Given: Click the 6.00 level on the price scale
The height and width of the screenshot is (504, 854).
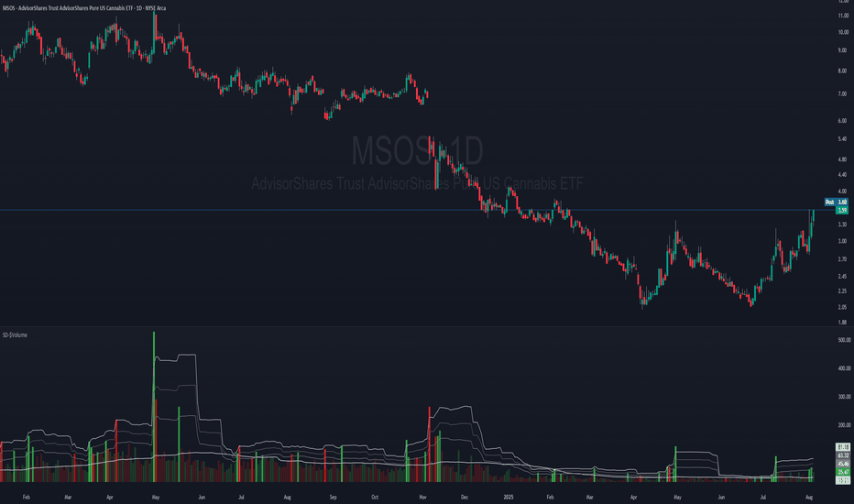Looking at the screenshot, I should [842, 121].
